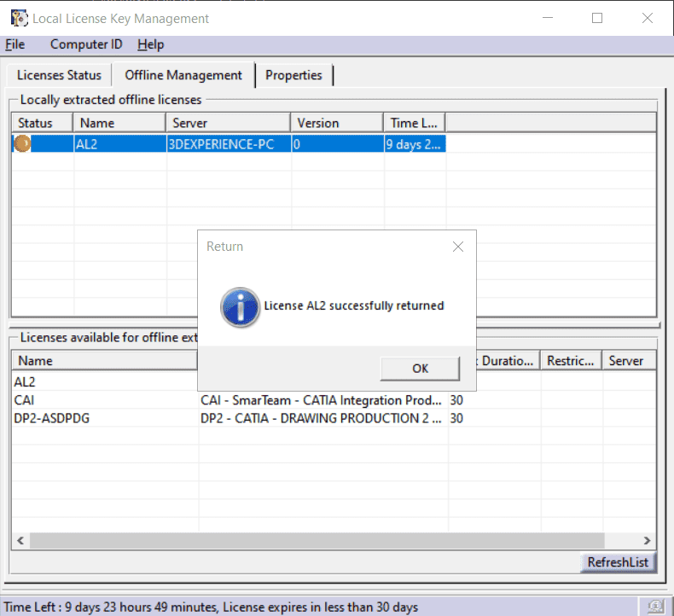Click the Version column header
Viewport: 674px width, 616px height.
coord(337,123)
